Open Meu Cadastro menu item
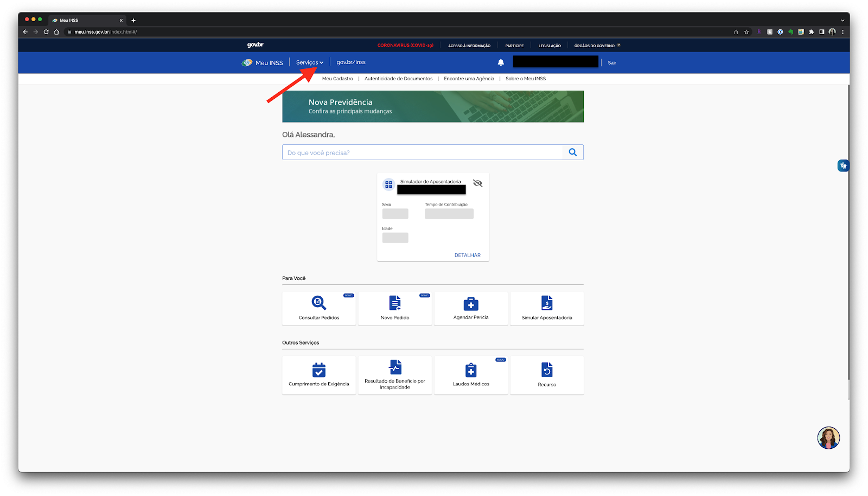868x496 pixels. point(337,79)
